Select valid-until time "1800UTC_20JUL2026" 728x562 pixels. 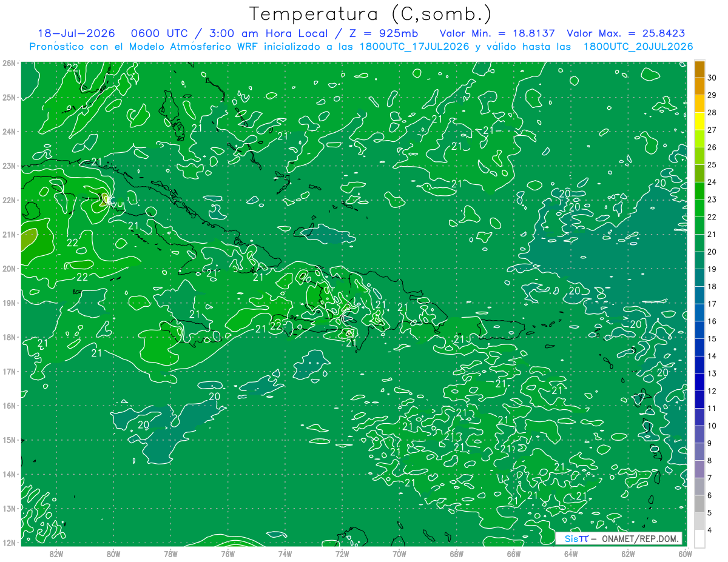638,47
